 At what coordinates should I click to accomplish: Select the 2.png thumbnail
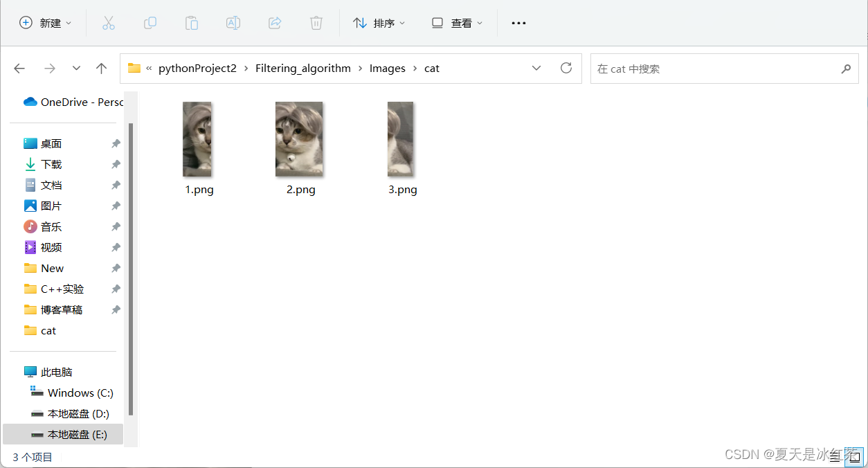(x=299, y=139)
